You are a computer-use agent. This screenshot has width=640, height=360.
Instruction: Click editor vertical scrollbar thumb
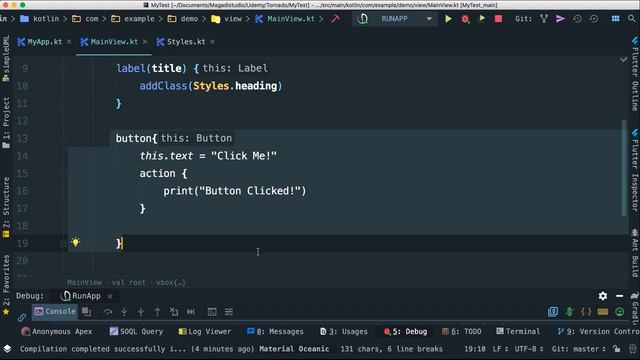point(624,167)
